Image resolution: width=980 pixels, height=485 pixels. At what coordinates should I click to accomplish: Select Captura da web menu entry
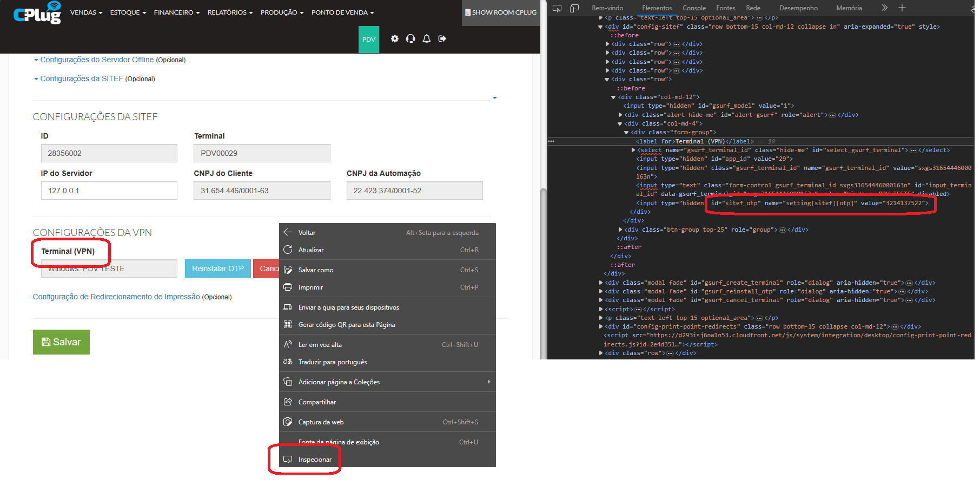387,422
